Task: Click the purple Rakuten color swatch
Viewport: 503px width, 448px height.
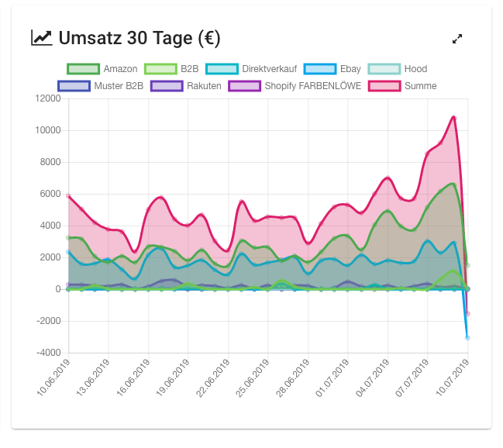Action: (167, 86)
